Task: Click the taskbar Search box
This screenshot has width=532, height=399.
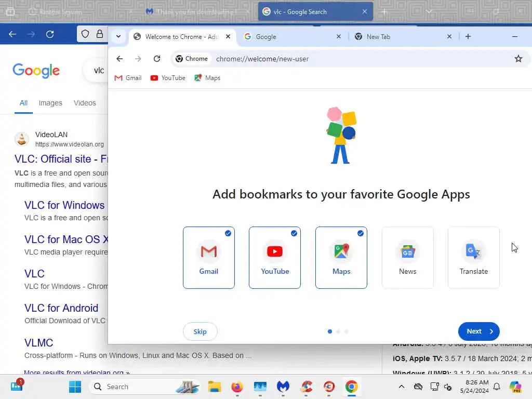Action: (x=145, y=387)
